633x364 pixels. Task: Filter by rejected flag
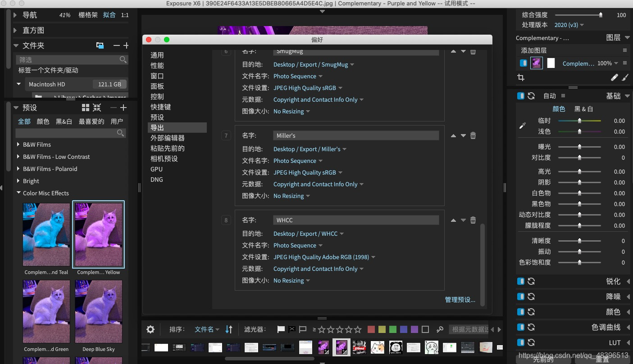click(x=292, y=329)
